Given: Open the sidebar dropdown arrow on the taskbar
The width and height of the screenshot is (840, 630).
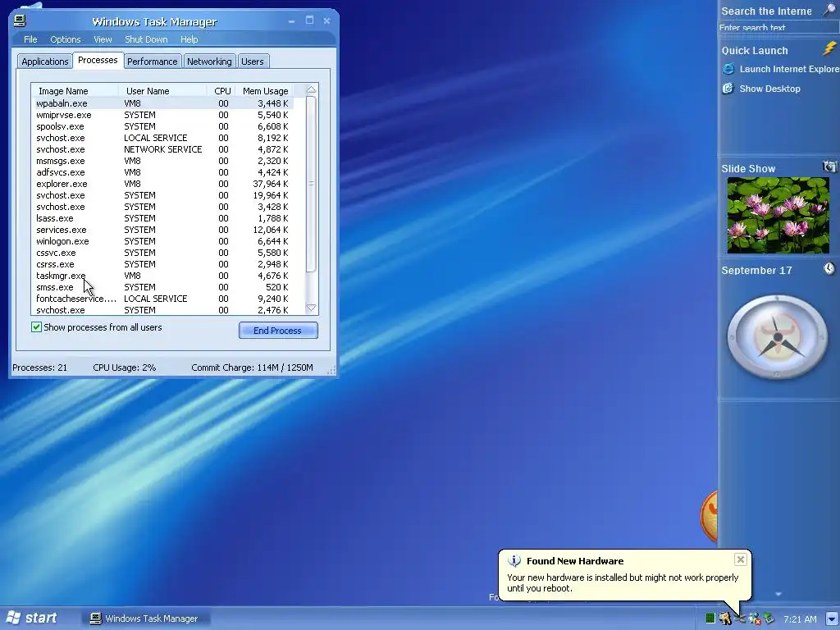Looking at the screenshot, I should click(832, 619).
